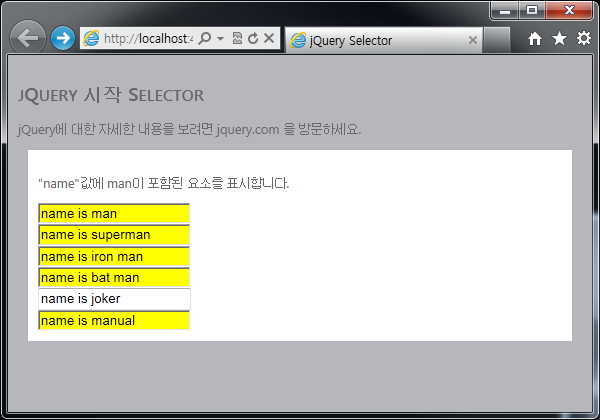This screenshot has height=420, width=600.
Task: Click the 'name is bat man' input field
Action: pos(114,278)
